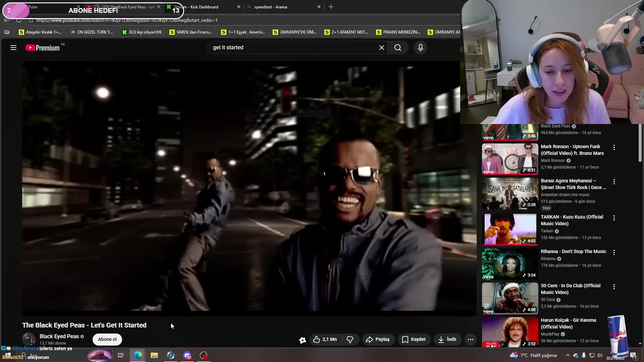
Task: Like the video (2,1 Mn)
Action: (325, 339)
